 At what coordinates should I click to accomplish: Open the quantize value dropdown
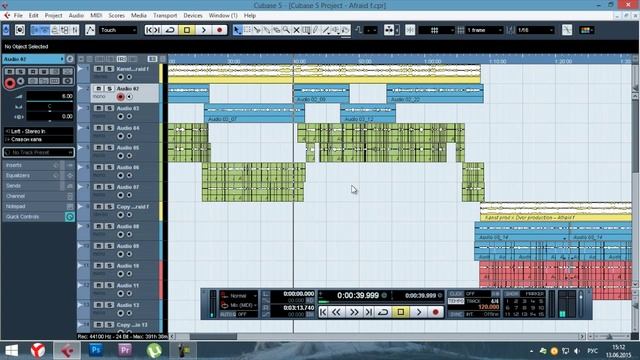tap(535, 30)
